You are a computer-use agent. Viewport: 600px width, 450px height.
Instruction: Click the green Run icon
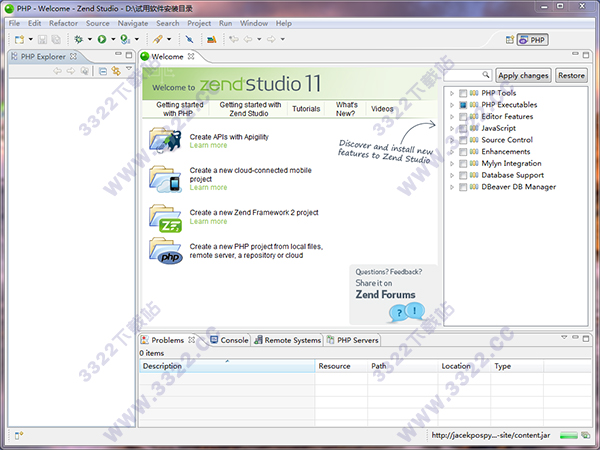102,39
